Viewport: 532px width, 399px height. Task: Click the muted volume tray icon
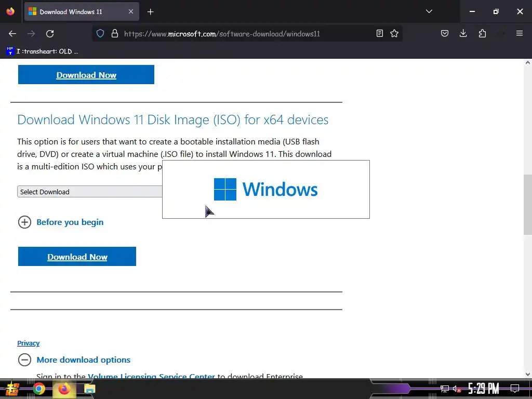tap(457, 389)
